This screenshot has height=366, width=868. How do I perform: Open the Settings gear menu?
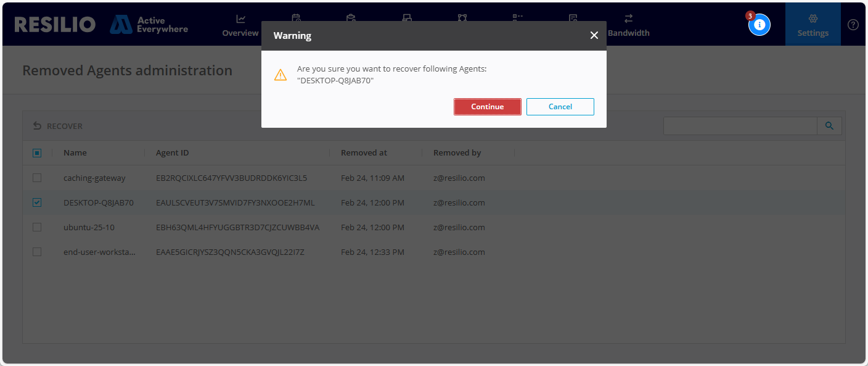point(813,25)
